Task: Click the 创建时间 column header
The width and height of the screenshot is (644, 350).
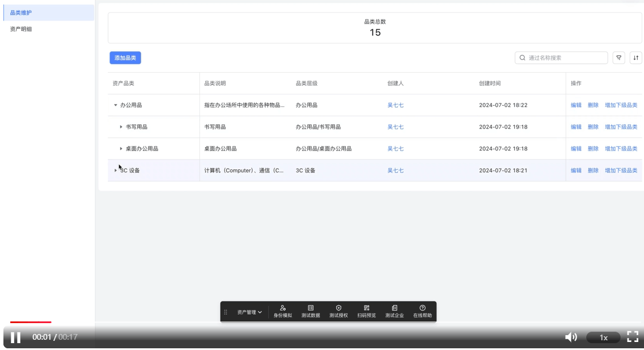Action: click(x=490, y=83)
